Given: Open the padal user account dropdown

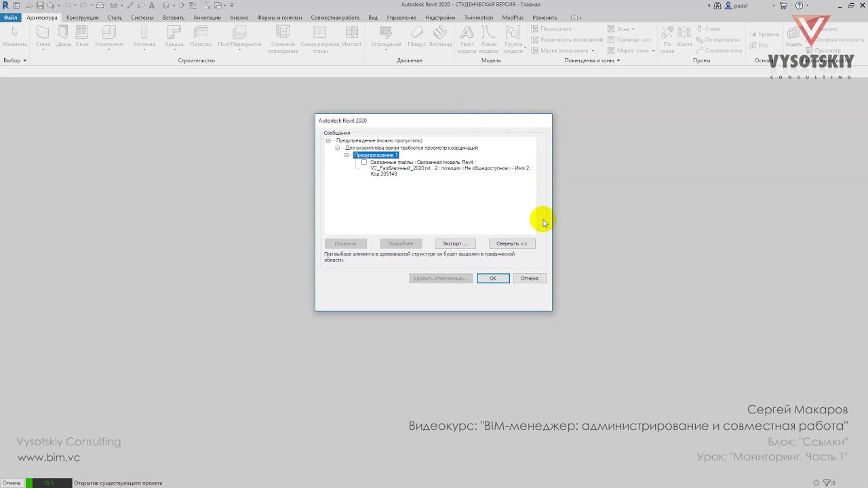Looking at the screenshot, I should (x=773, y=5).
